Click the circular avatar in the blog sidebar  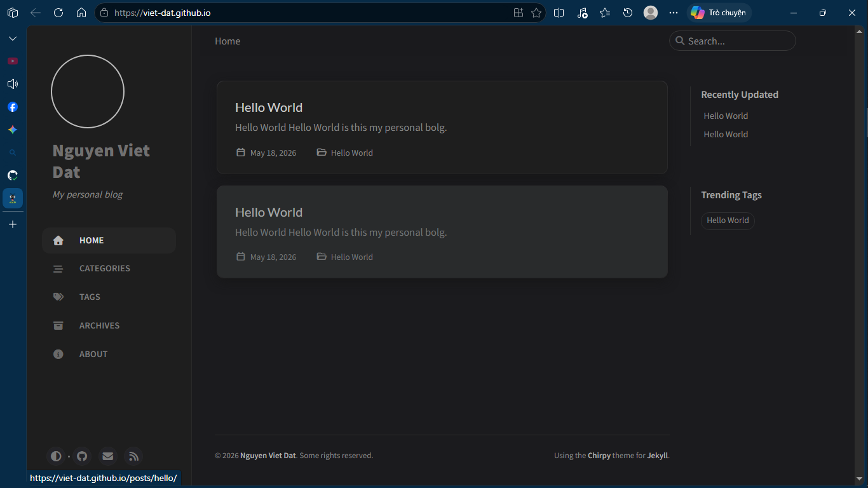(88, 91)
